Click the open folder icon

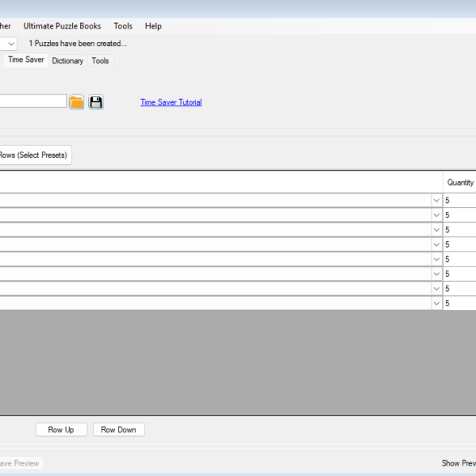pos(76,102)
